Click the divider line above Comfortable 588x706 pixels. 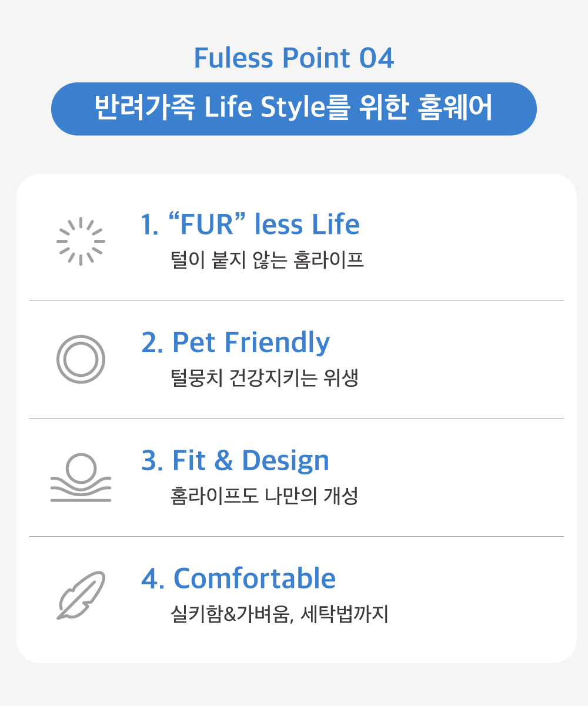296,536
